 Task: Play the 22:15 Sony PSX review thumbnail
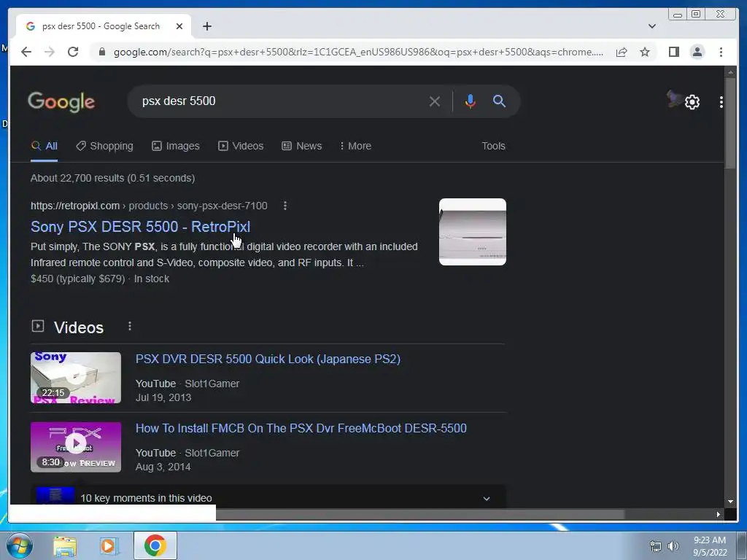point(76,378)
